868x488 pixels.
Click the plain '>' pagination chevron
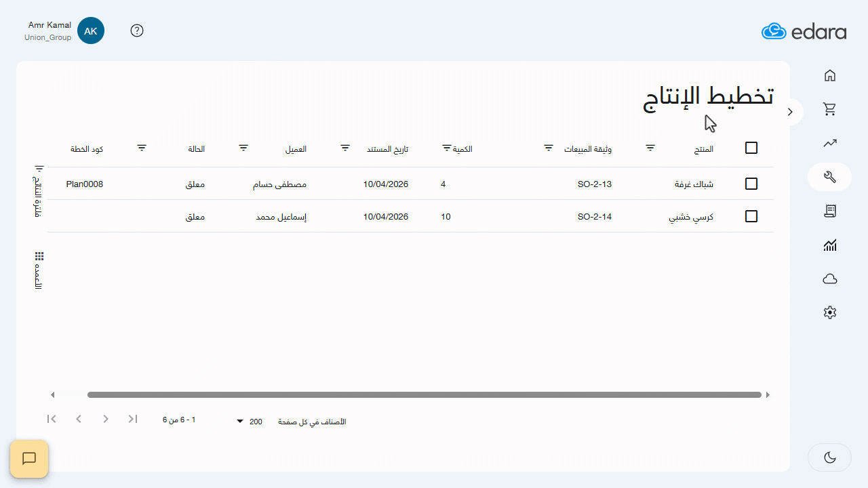(x=106, y=419)
